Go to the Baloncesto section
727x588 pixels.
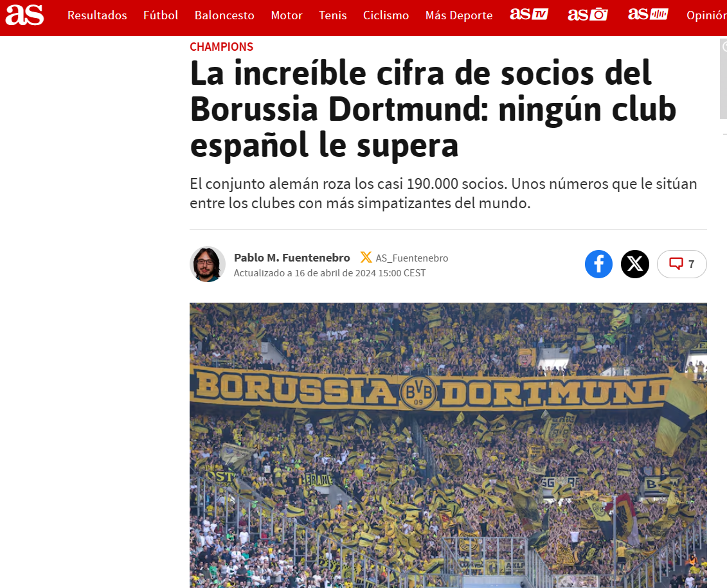pyautogui.click(x=224, y=15)
